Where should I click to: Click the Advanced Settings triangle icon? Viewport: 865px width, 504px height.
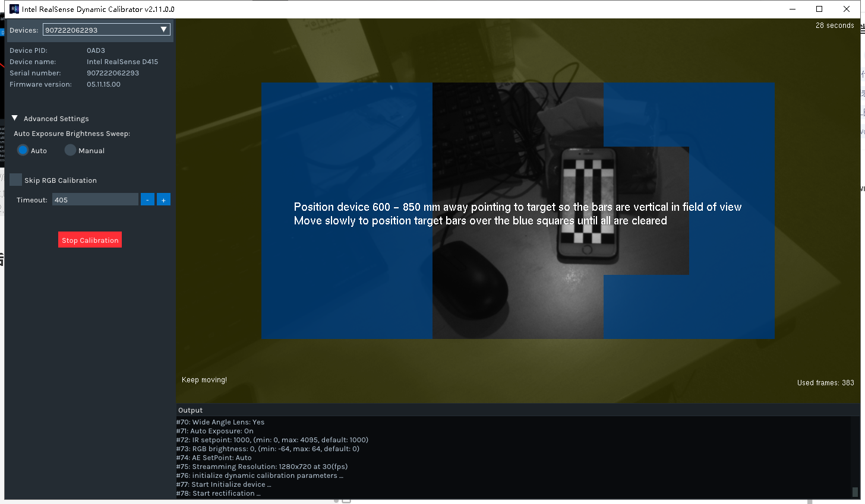tap(14, 118)
